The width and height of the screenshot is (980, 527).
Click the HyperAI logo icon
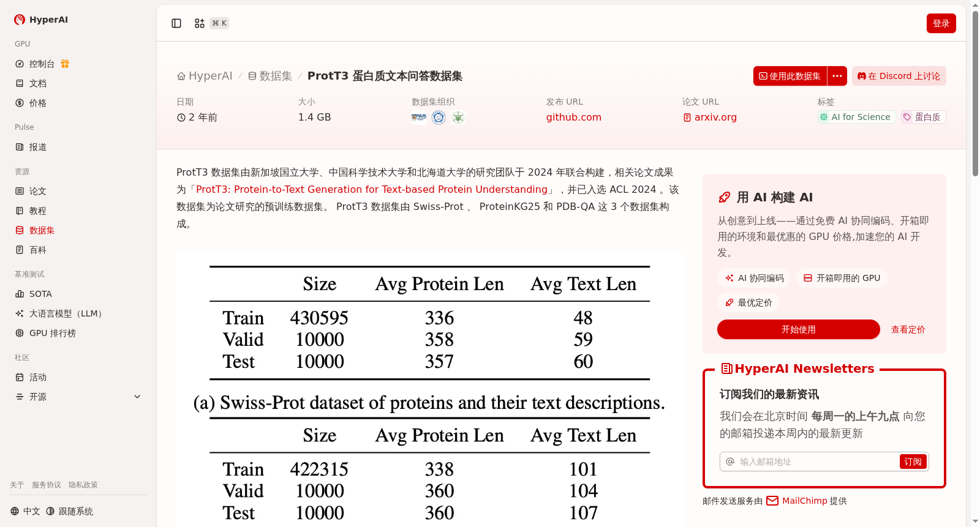coord(20,20)
